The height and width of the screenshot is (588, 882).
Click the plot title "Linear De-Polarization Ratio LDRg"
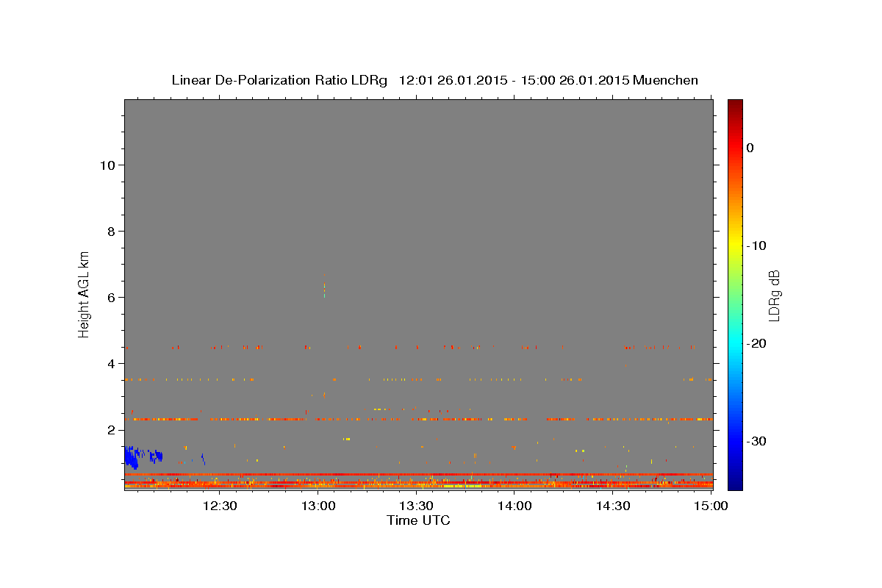coord(279,80)
